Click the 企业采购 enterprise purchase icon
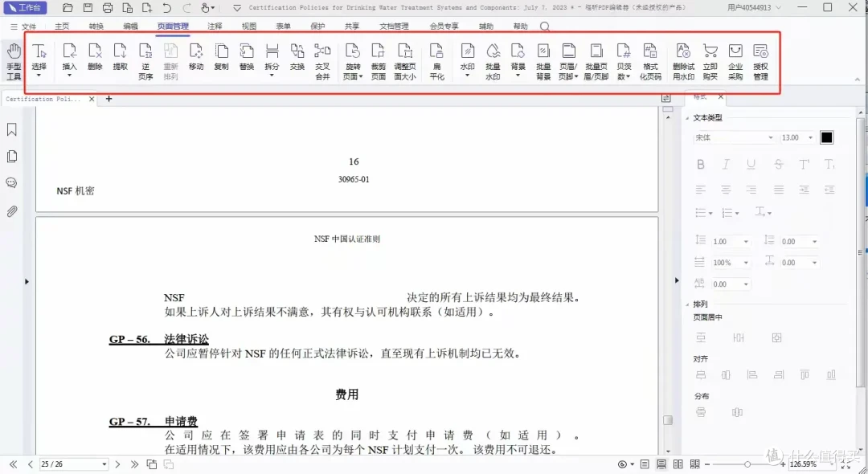The height and width of the screenshot is (474, 868). [735, 52]
